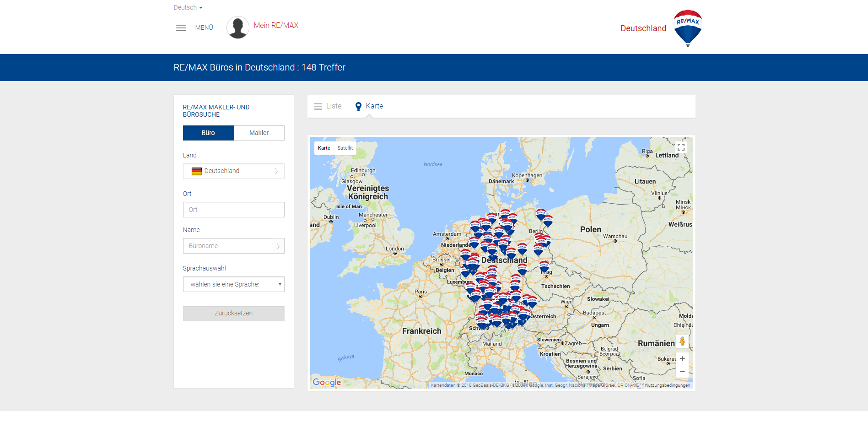The width and height of the screenshot is (868, 433).
Task: Switch to the Liste tab
Action: point(328,106)
